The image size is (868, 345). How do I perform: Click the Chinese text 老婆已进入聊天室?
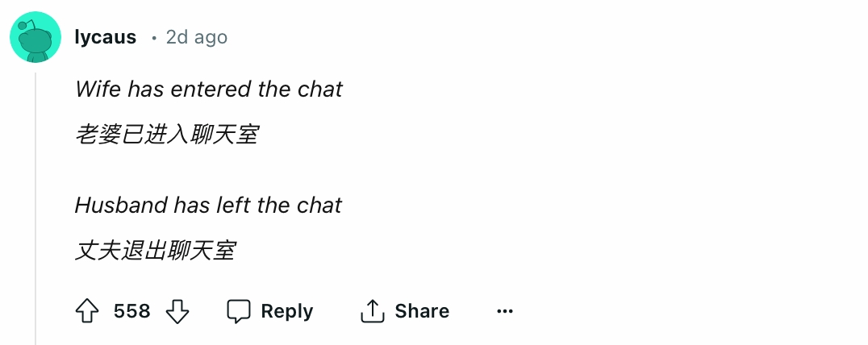pyautogui.click(x=167, y=135)
